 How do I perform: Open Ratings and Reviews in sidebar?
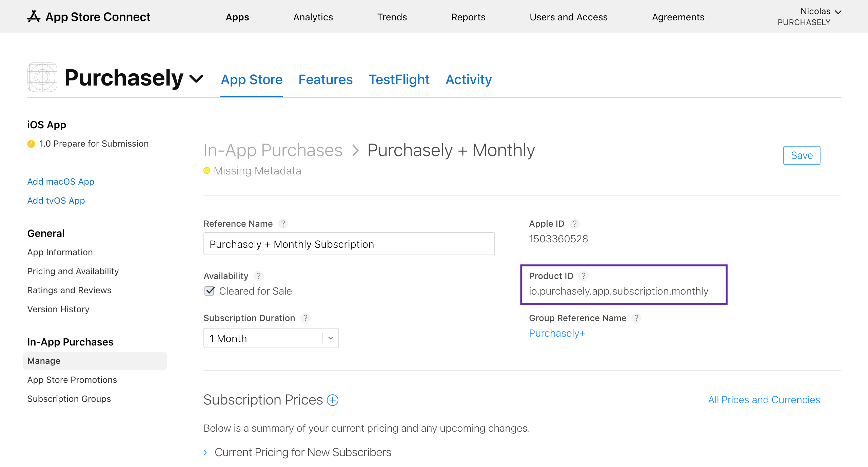click(x=69, y=290)
